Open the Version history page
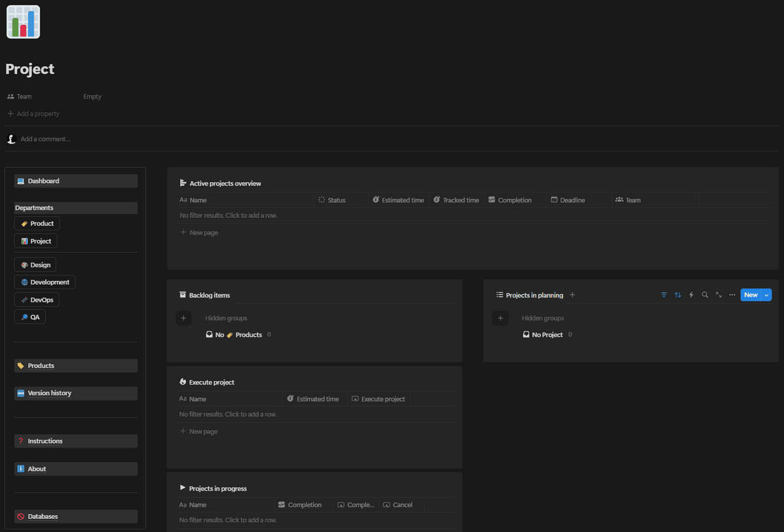The height and width of the screenshot is (532, 784). 49,393
